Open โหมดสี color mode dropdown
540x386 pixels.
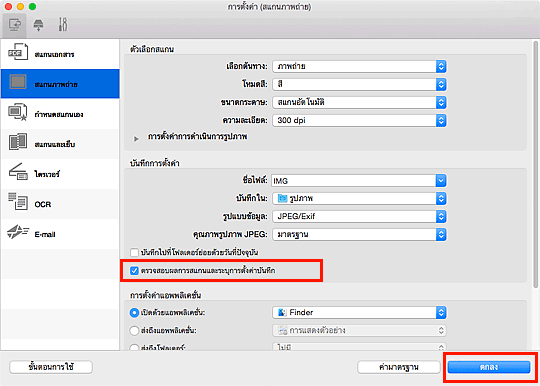coord(359,84)
